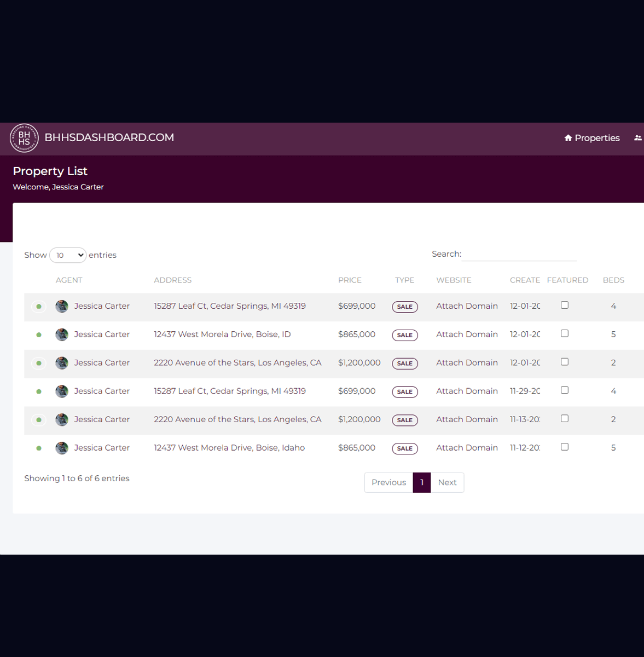Click the users icon in top navigation
This screenshot has height=657, width=644.
pyautogui.click(x=637, y=138)
